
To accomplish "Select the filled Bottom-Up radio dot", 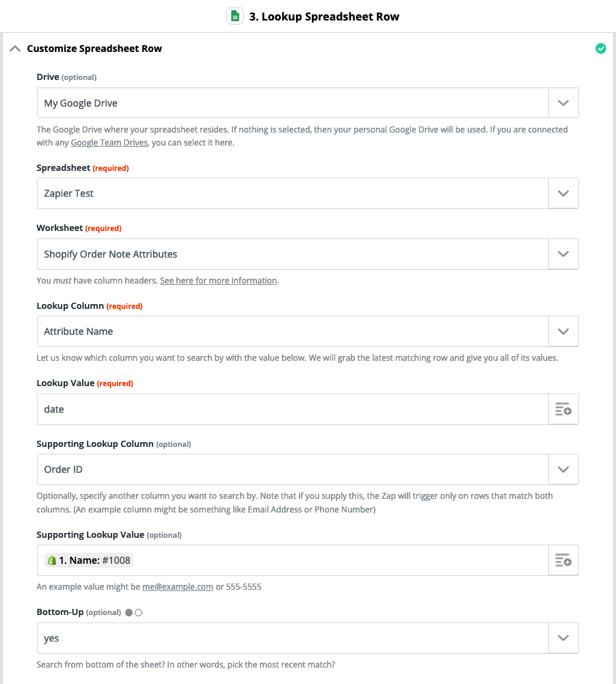I will [129, 612].
